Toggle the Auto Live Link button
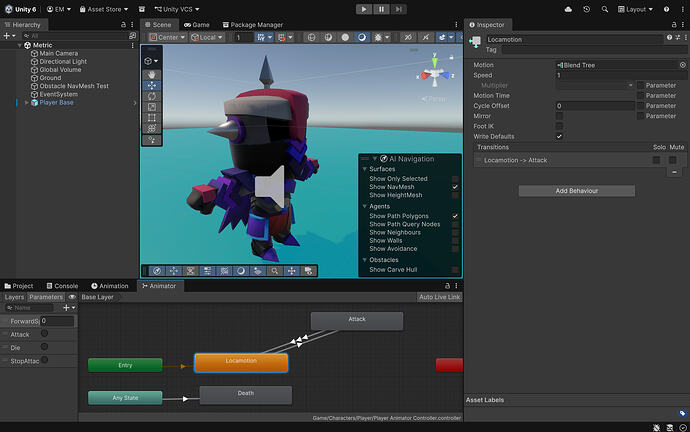 (439, 297)
